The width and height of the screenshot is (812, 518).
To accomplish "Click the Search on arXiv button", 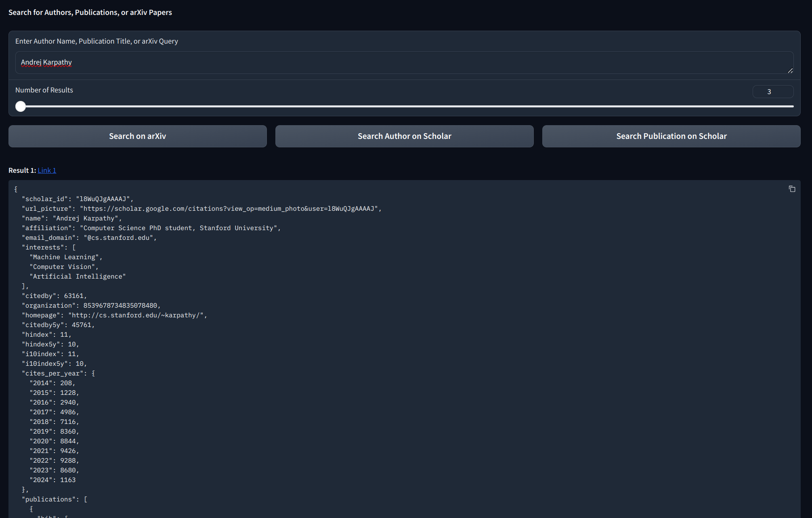I will pyautogui.click(x=137, y=136).
